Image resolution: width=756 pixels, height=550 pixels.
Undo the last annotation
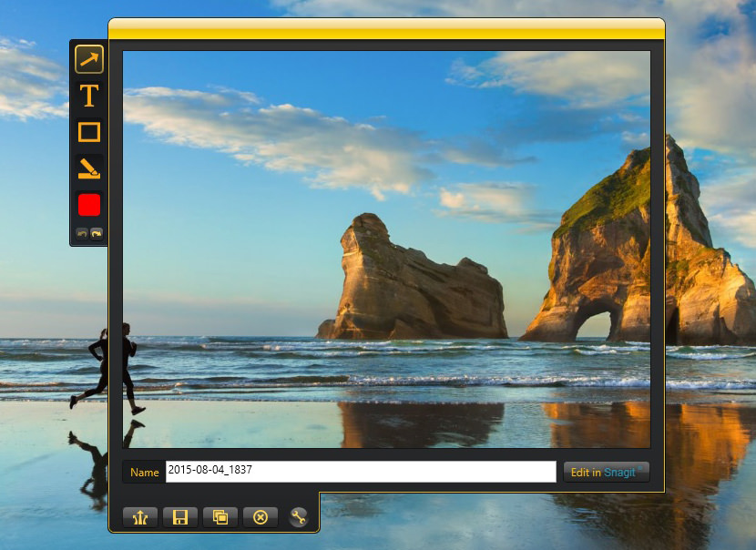[x=82, y=233]
